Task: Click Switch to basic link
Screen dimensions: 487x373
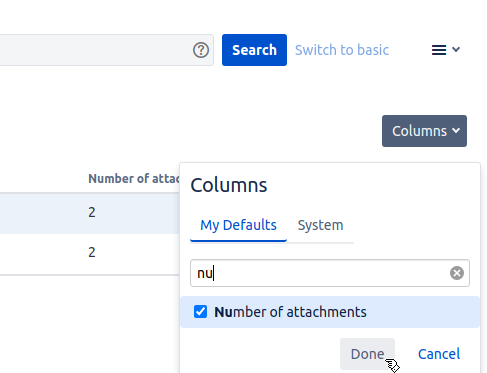Action: click(342, 50)
